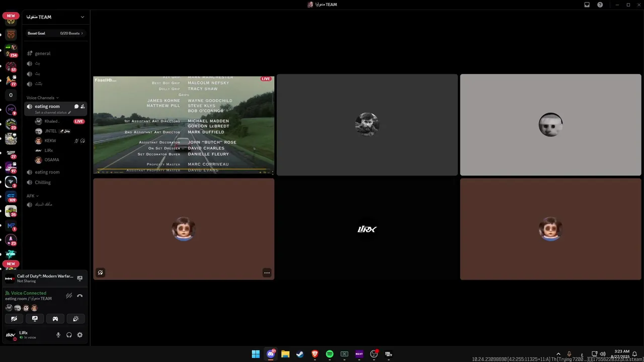Open more options on bottom-left tile
The width and height of the screenshot is (644, 362).
pos(267,273)
